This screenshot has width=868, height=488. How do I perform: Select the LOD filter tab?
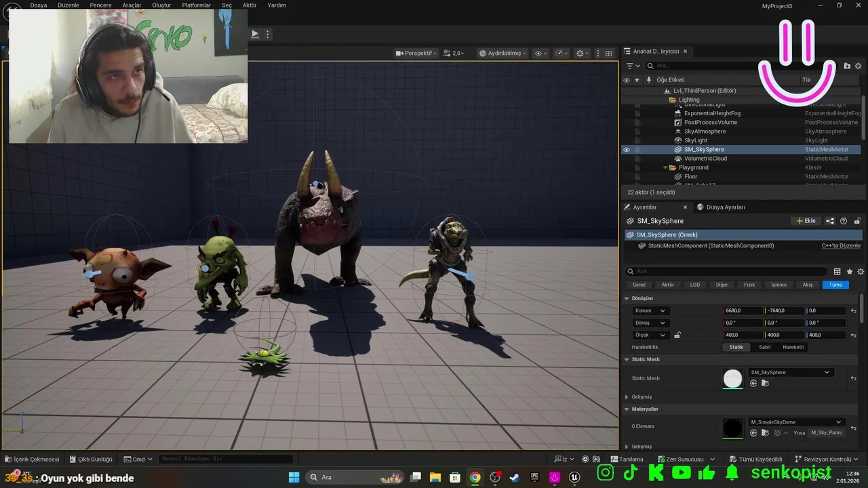click(695, 285)
